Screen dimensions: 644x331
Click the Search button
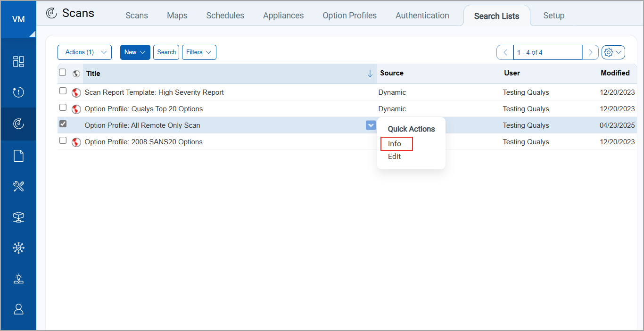click(166, 52)
